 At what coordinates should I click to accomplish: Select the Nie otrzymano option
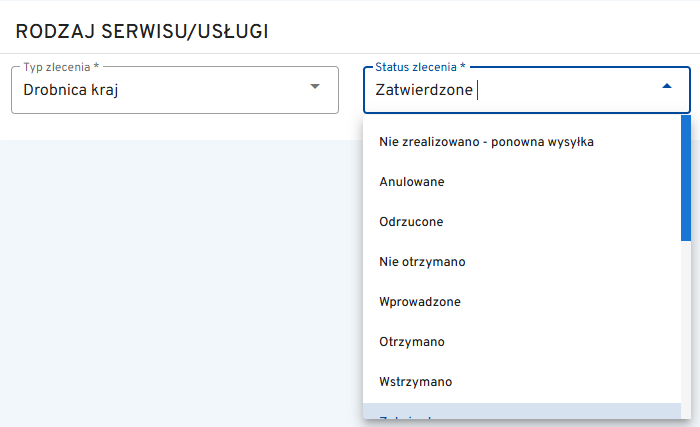[423, 262]
